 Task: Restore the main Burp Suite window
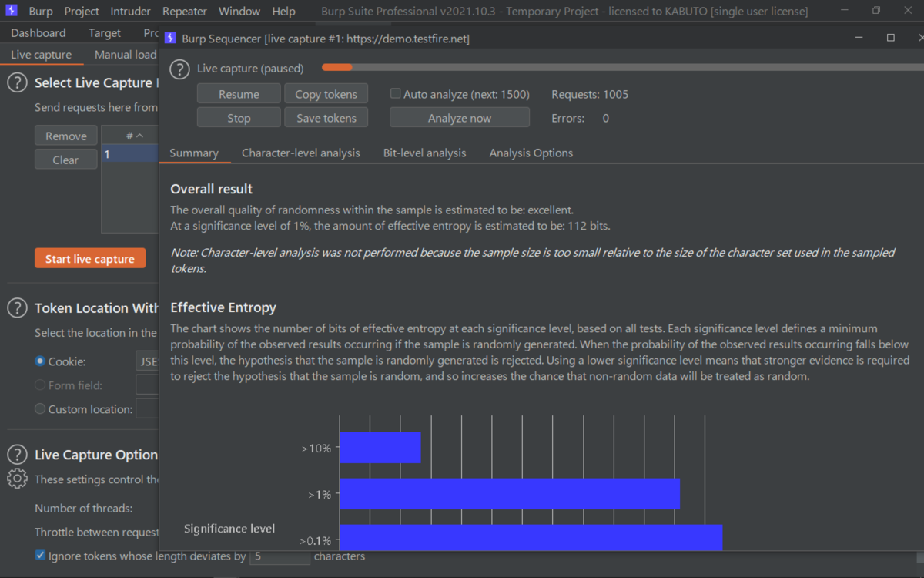coord(876,11)
